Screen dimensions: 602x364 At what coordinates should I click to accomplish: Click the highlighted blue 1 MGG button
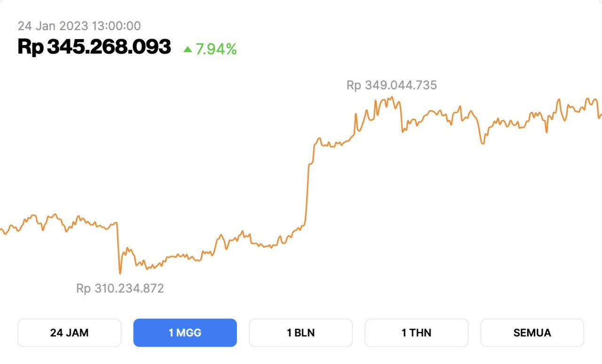point(185,332)
